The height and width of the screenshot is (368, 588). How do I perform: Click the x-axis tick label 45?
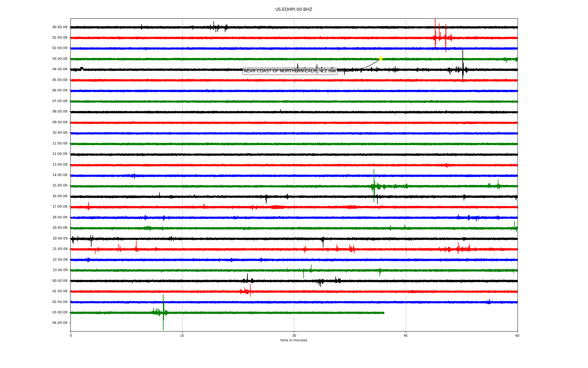pyautogui.click(x=406, y=335)
